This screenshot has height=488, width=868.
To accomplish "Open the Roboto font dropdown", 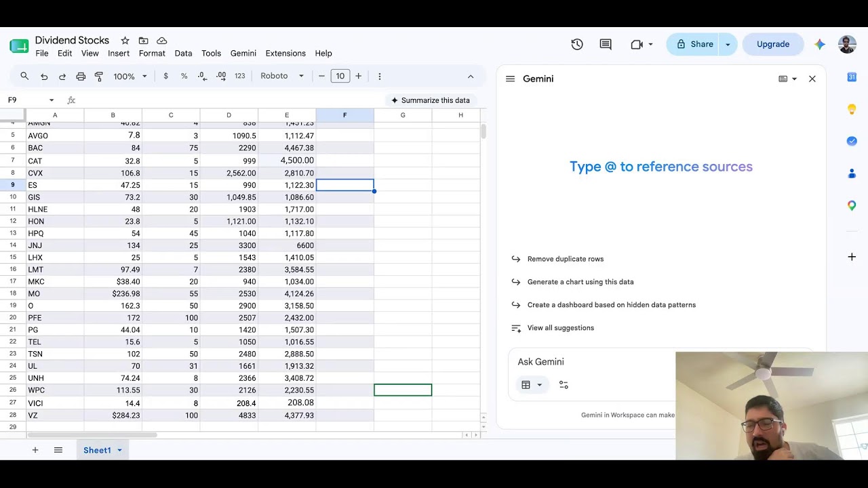I will 282,76.
